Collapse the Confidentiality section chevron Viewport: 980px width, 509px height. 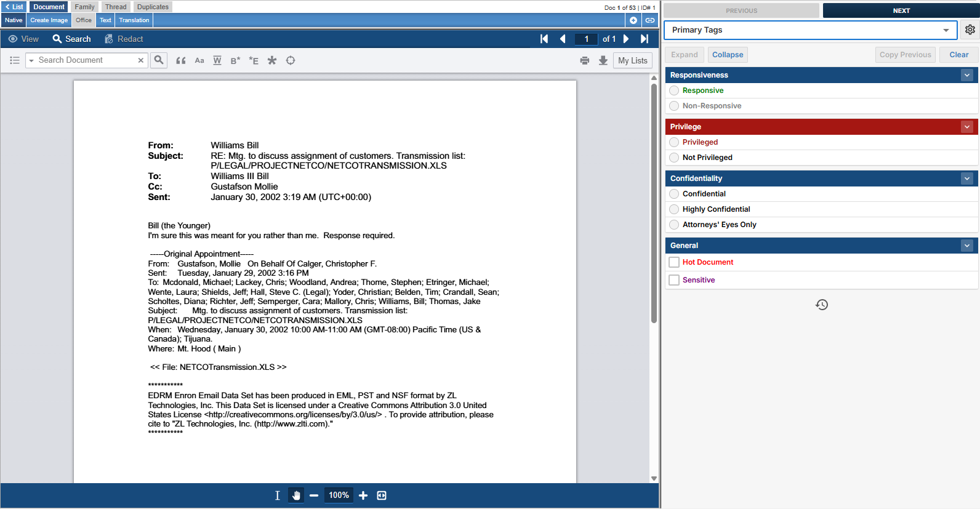[967, 178]
